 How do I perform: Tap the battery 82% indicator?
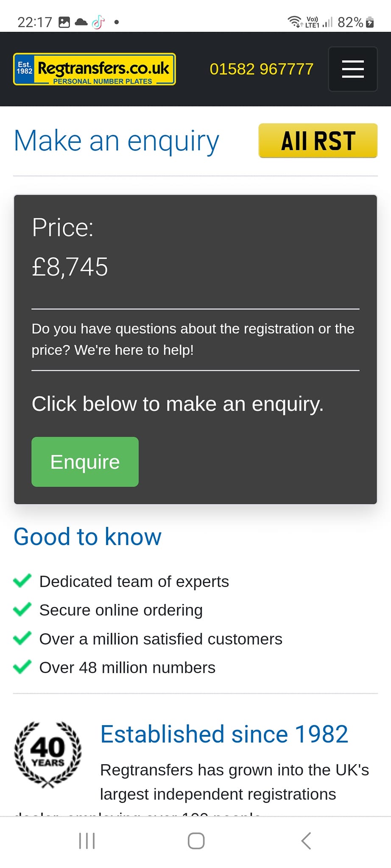tap(355, 22)
